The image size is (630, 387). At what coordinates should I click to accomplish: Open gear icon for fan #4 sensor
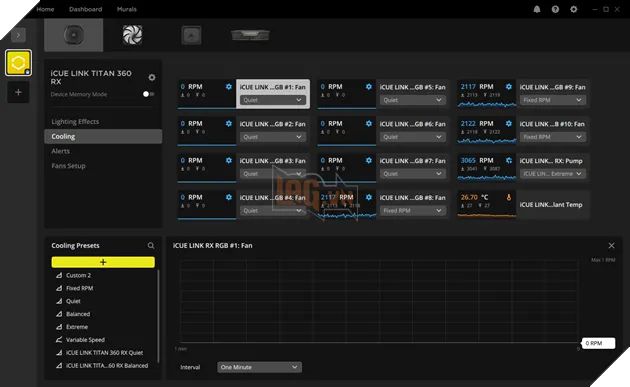click(x=229, y=197)
